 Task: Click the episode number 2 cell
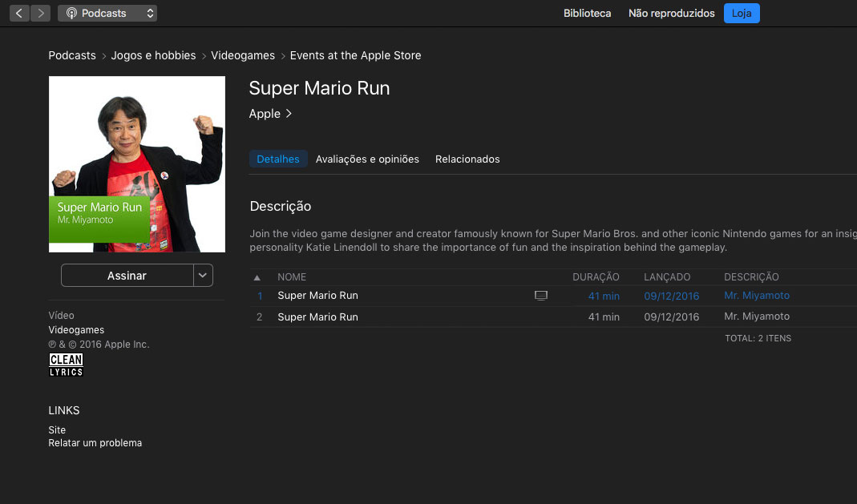(260, 317)
